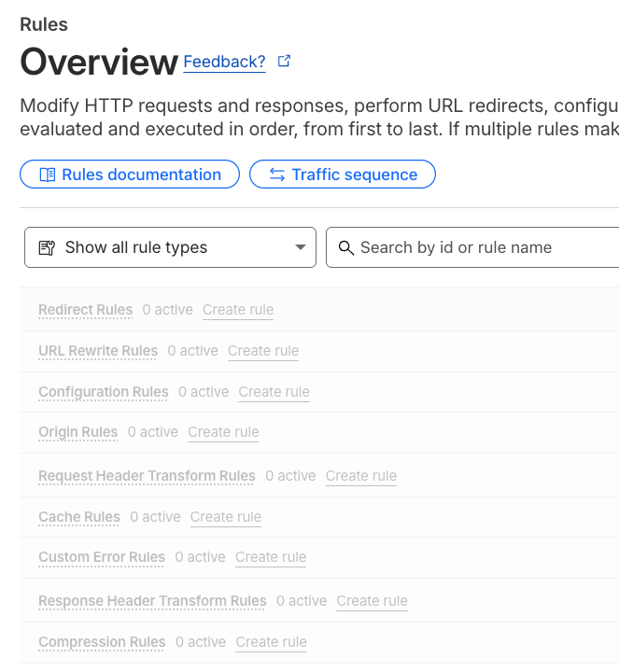Click the rule types filter icon

(x=48, y=247)
